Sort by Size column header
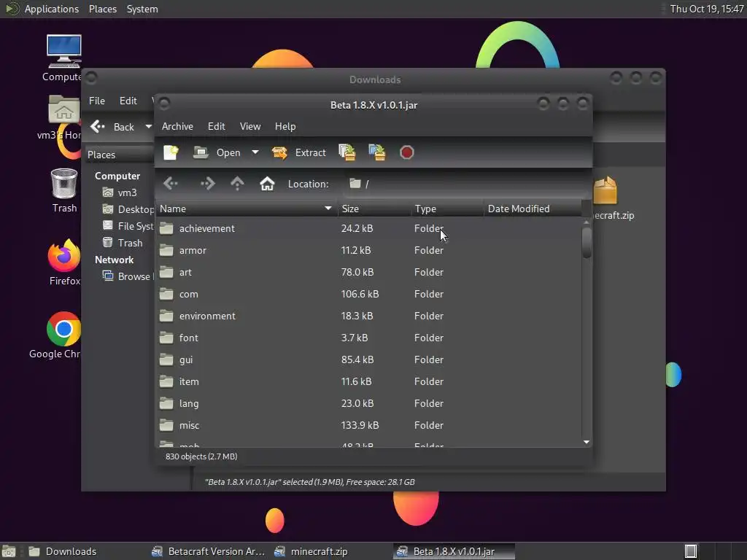This screenshot has height=560, width=747. (374, 209)
